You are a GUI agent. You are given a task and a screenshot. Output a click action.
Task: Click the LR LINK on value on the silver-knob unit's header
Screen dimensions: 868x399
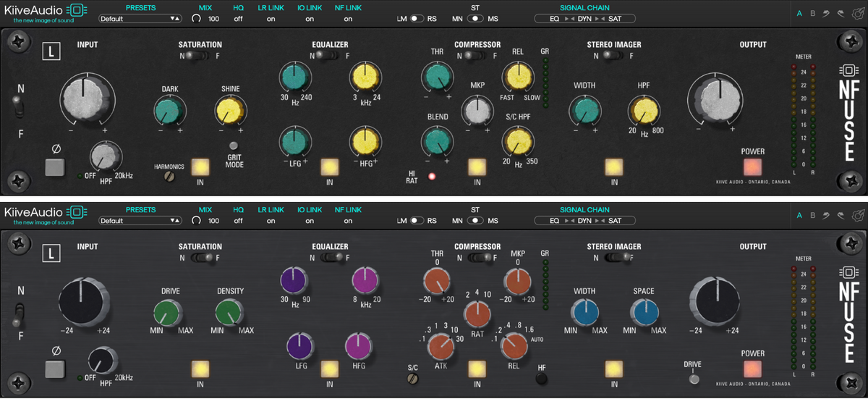[x=271, y=19]
